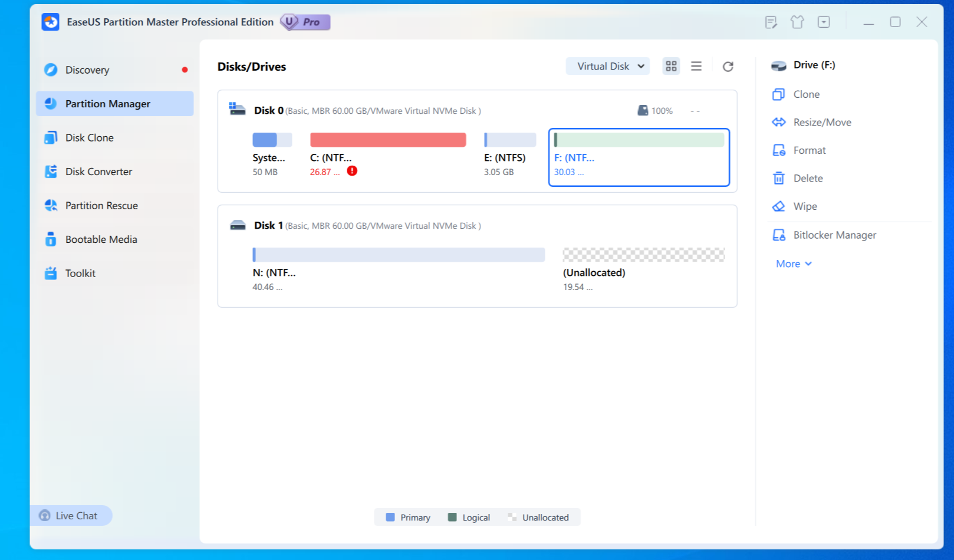Click Clone for drive F:
954x560 pixels.
[x=807, y=94]
